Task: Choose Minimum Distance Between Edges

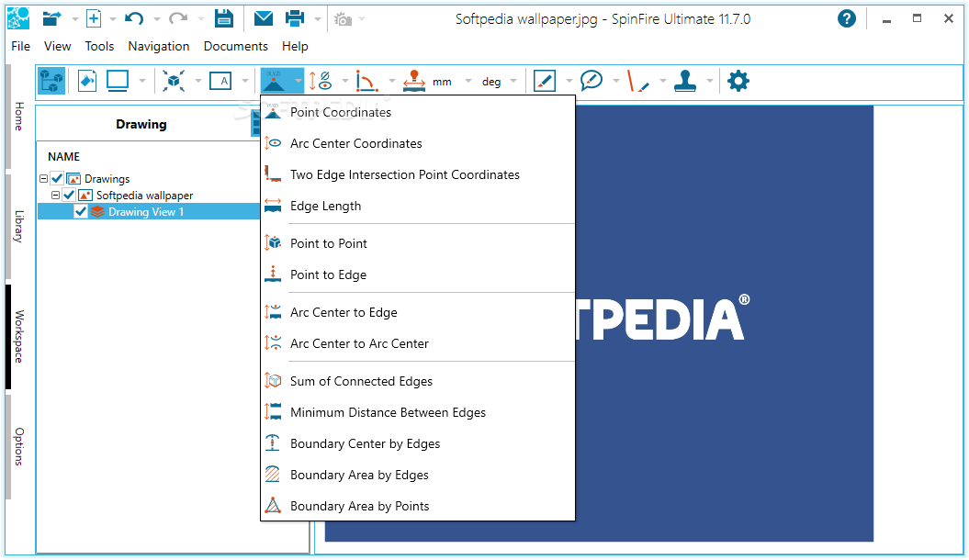Action: (418, 412)
